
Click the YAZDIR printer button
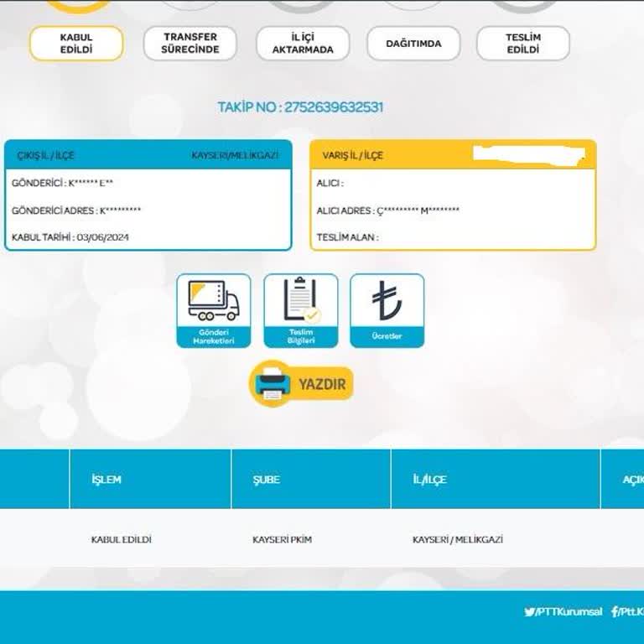pos(301,383)
